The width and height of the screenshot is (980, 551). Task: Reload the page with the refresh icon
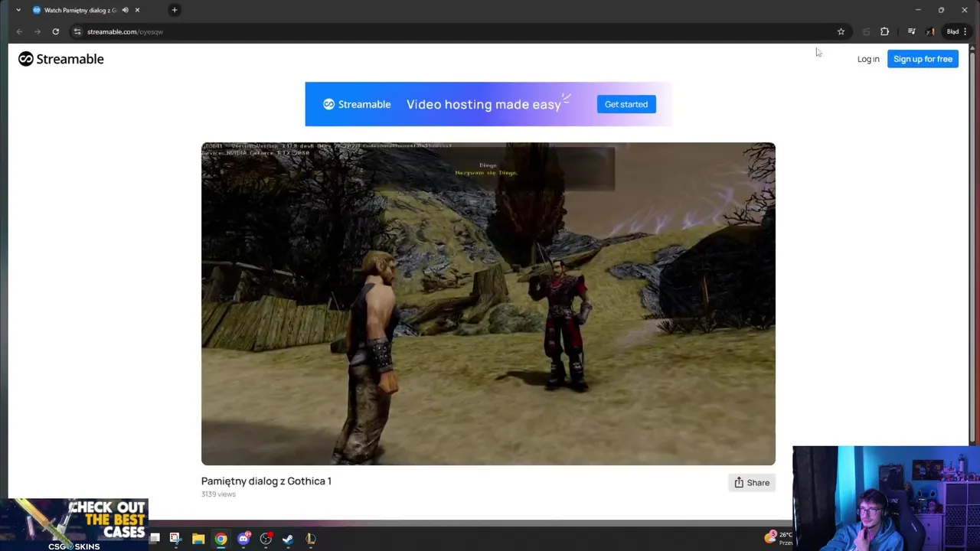56,31
